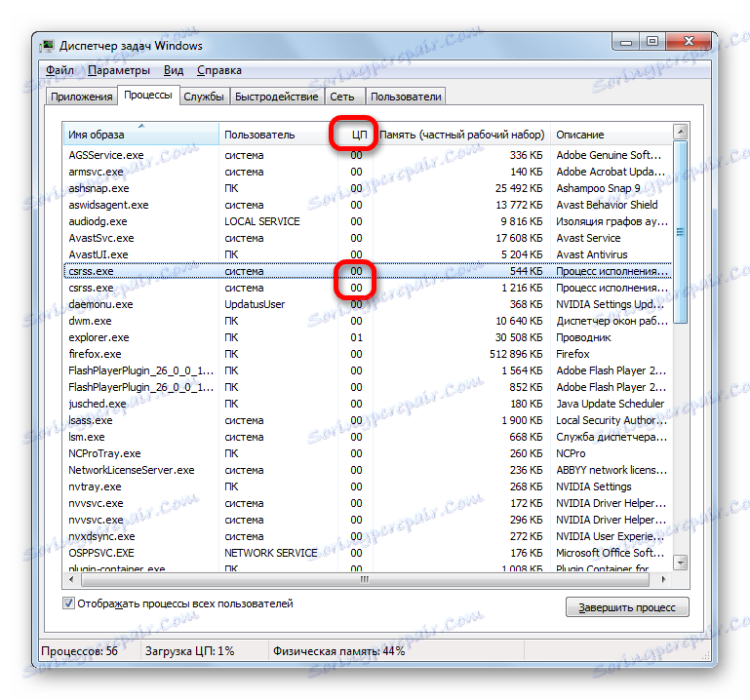
Task: Open the Параметры menu
Action: 119,70
